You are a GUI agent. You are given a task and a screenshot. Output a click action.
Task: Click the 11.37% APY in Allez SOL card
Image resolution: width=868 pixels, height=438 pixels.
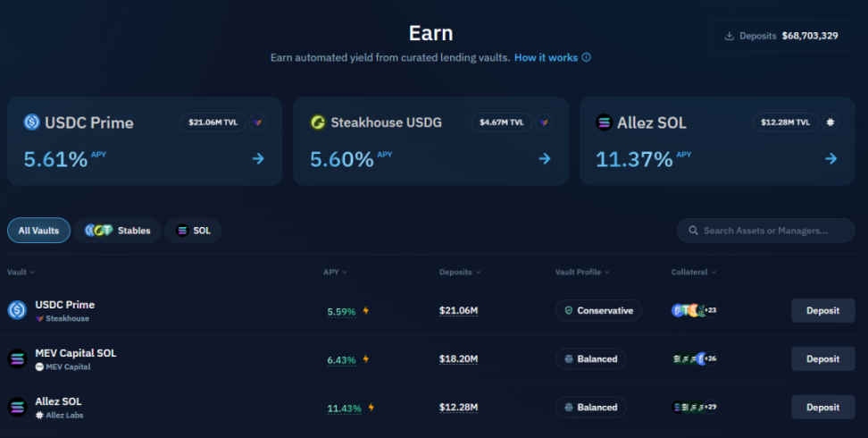pyautogui.click(x=634, y=160)
